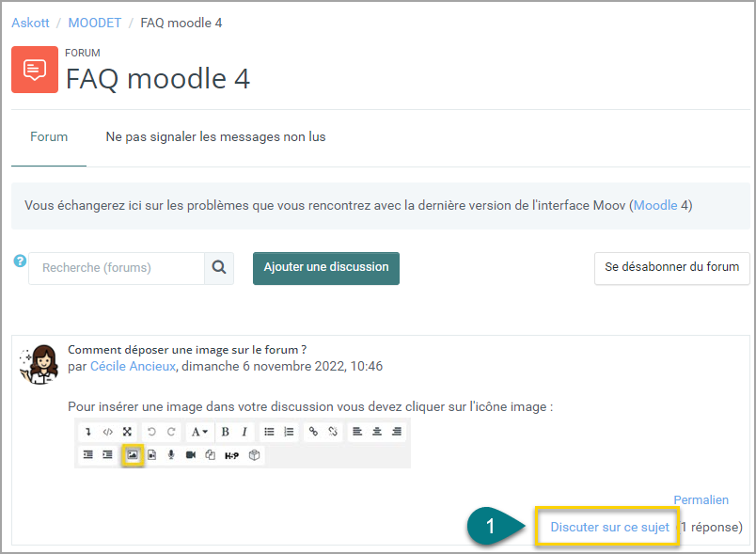Click the microphone record audio icon

coord(171,454)
